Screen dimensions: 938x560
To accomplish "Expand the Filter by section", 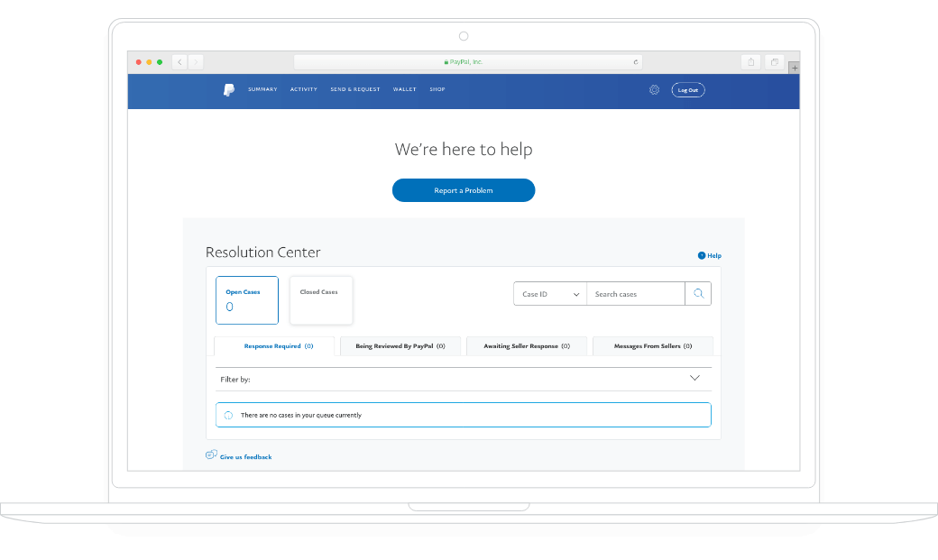I will [x=464, y=379].
